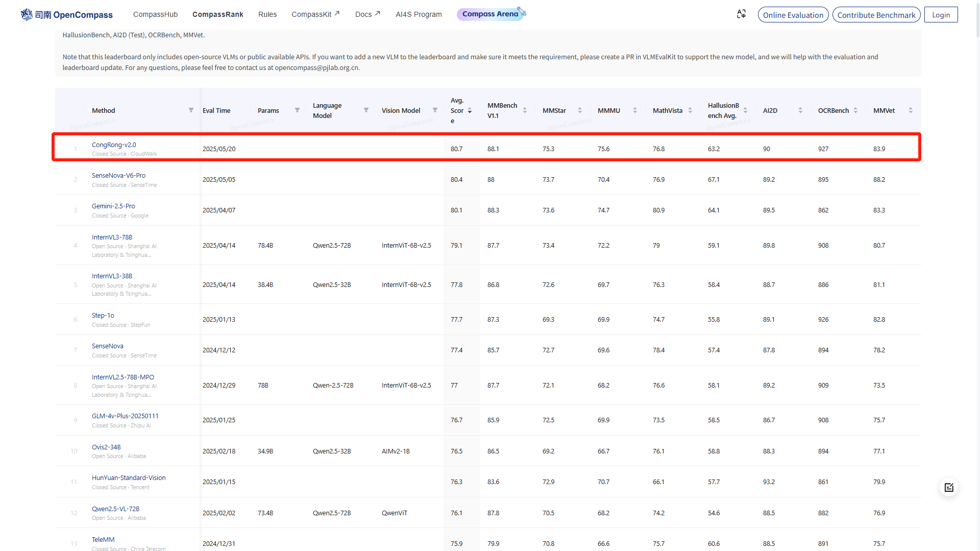The width and height of the screenshot is (980, 551).
Task: Sort table by OCRBench arrows
Action: (855, 110)
